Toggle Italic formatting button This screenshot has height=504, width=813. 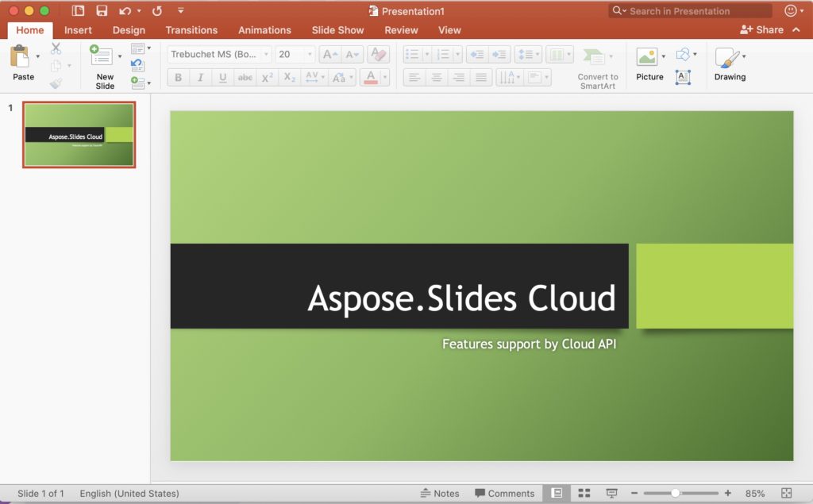click(200, 77)
